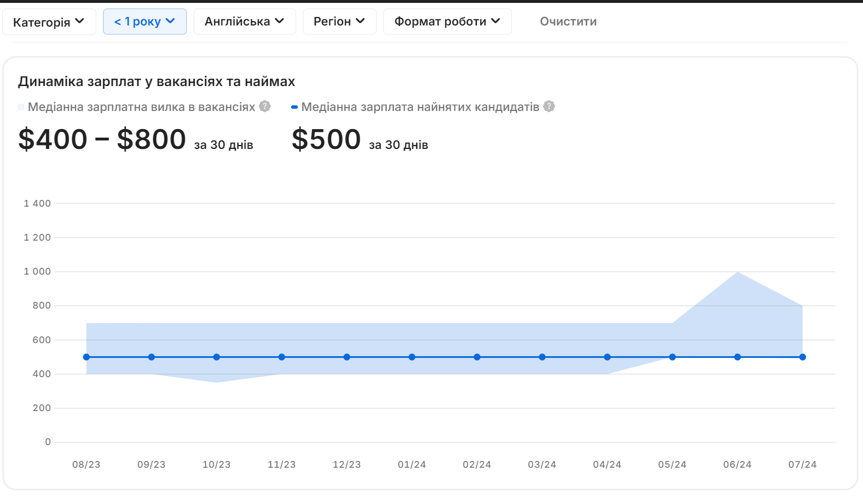Click help icon beside hired candidates salary legend

(548, 106)
